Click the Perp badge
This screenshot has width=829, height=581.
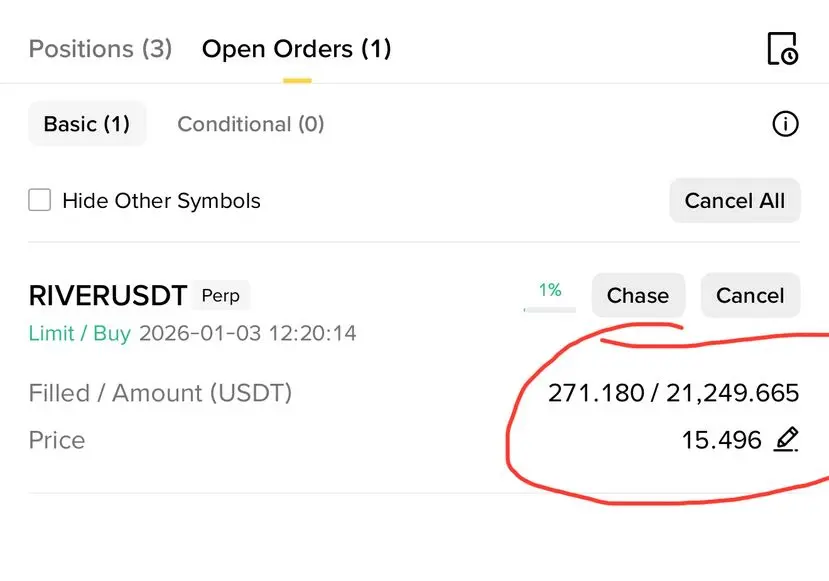tap(221, 296)
